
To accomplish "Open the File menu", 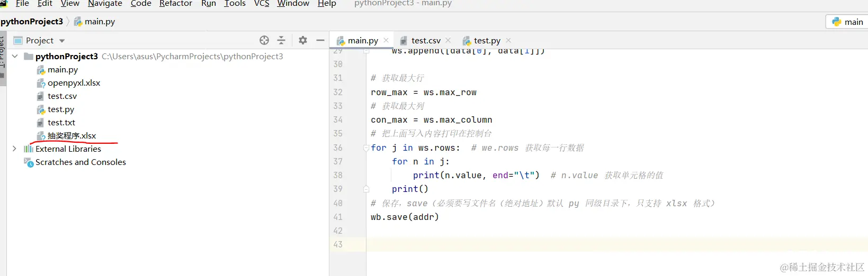I will 22,3.
